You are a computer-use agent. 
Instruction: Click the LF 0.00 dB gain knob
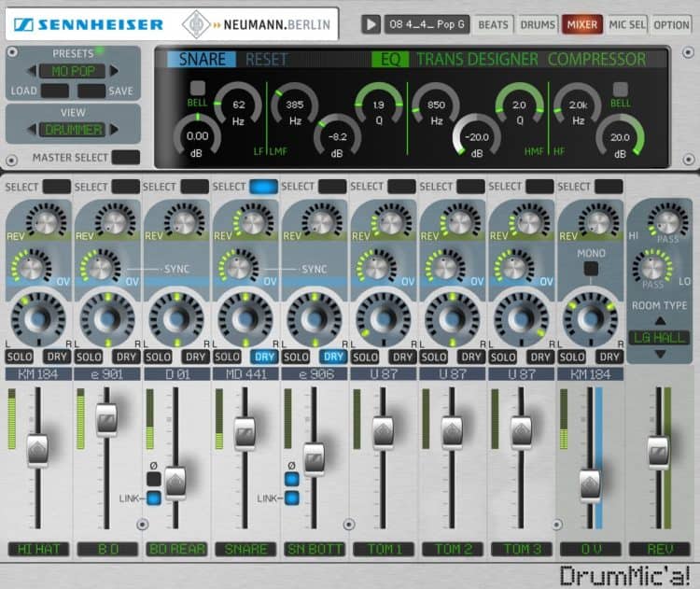point(197,135)
